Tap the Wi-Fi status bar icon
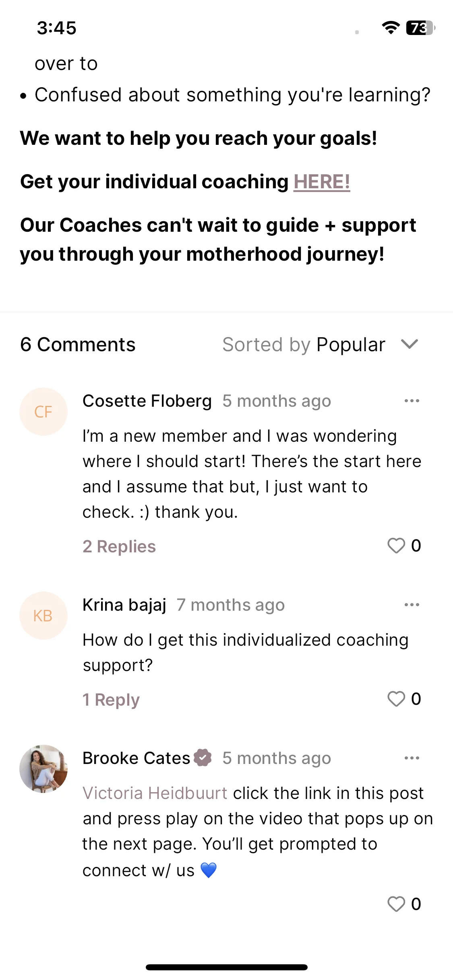The image size is (453, 980). point(391,27)
